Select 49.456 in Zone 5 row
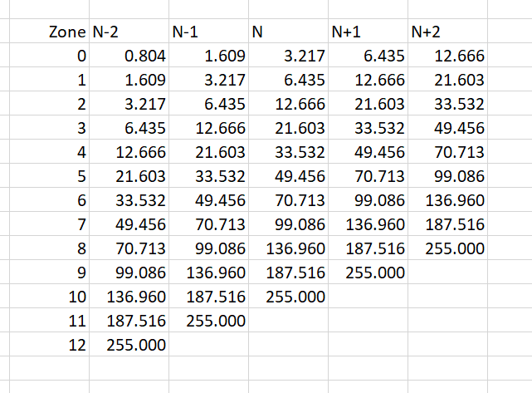 point(289,175)
